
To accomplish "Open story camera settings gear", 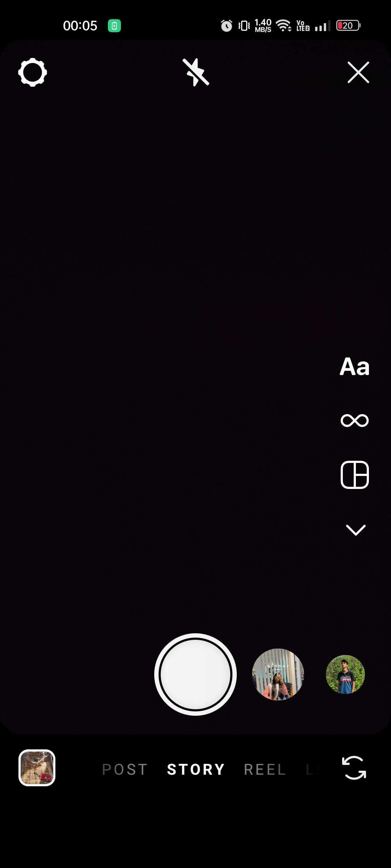I will [x=33, y=72].
